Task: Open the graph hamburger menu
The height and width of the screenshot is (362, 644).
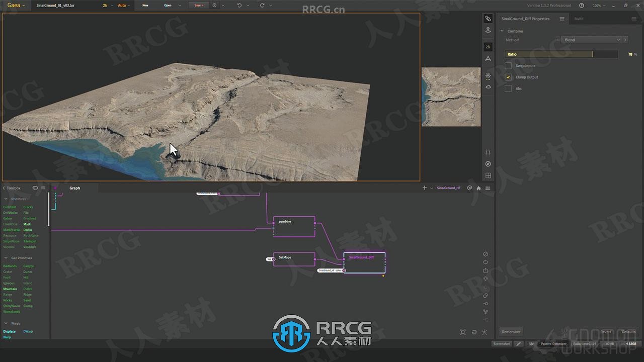Action: pos(488,188)
